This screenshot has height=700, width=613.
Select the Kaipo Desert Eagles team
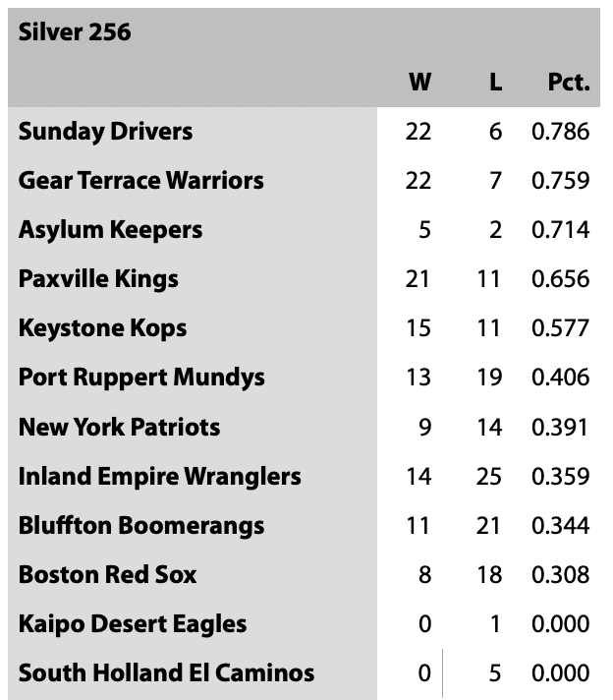pyautogui.click(x=132, y=624)
